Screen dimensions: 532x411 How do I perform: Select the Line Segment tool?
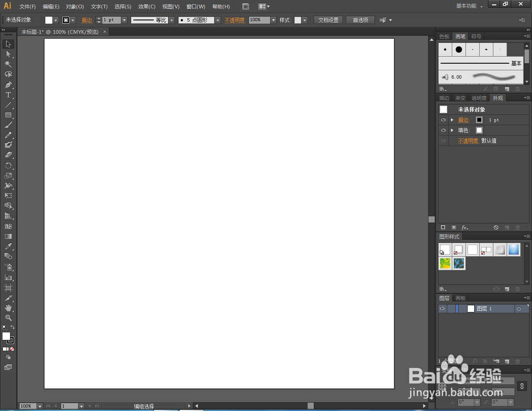[x=8, y=105]
